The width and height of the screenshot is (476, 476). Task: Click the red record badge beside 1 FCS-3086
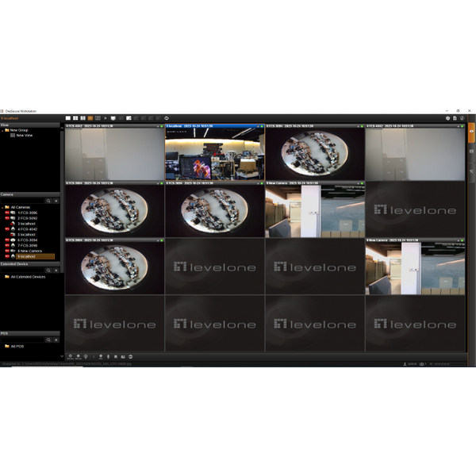(x=7, y=213)
